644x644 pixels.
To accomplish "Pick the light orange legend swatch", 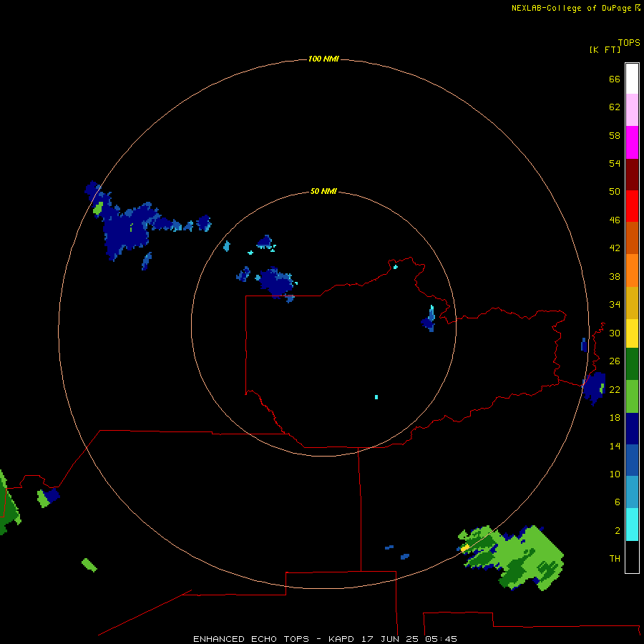I will (x=632, y=270).
